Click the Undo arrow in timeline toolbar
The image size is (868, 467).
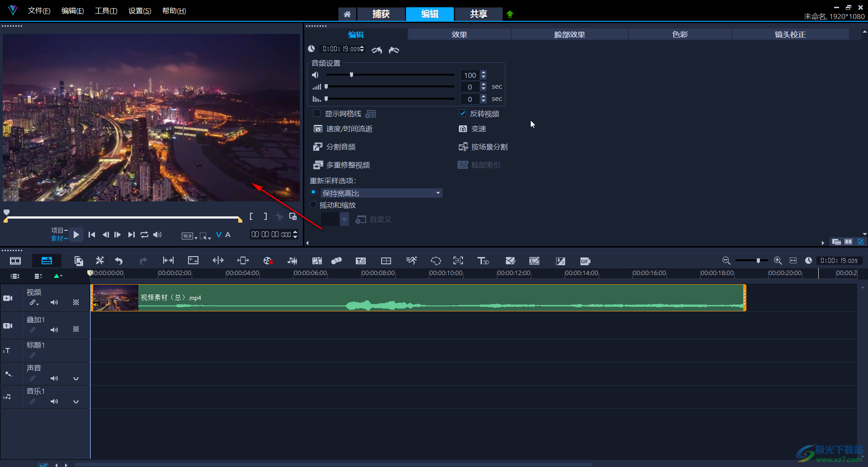click(x=119, y=261)
